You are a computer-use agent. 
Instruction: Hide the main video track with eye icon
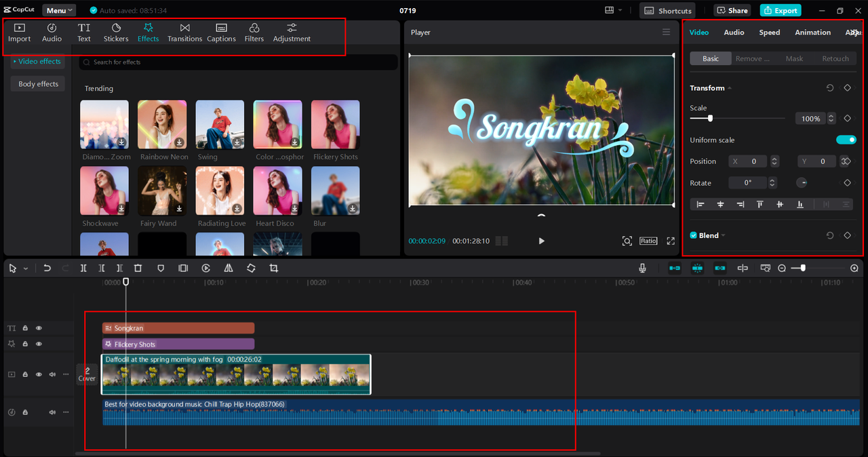(x=39, y=374)
